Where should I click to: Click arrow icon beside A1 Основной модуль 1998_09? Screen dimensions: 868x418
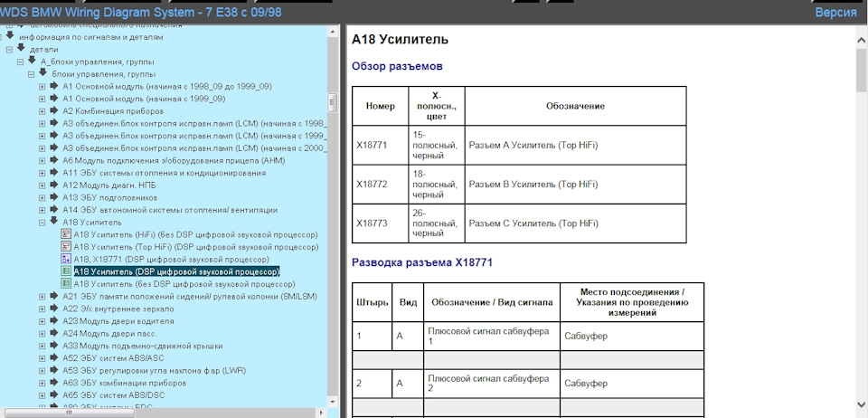pyautogui.click(x=53, y=86)
